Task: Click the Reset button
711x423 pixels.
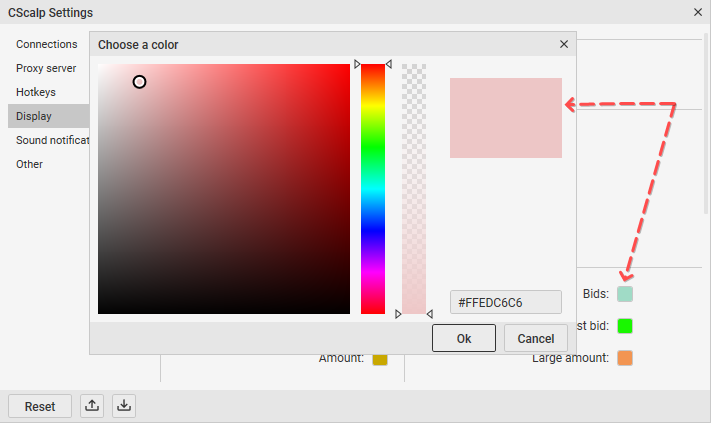Action: (40, 406)
